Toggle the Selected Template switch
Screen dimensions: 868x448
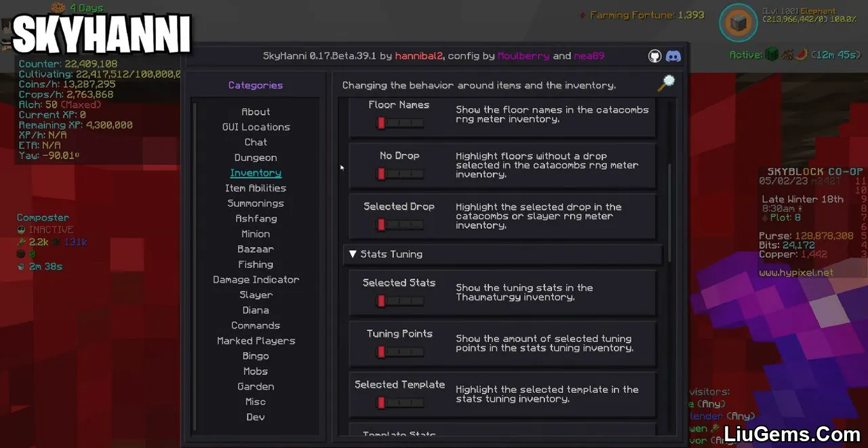(x=400, y=403)
